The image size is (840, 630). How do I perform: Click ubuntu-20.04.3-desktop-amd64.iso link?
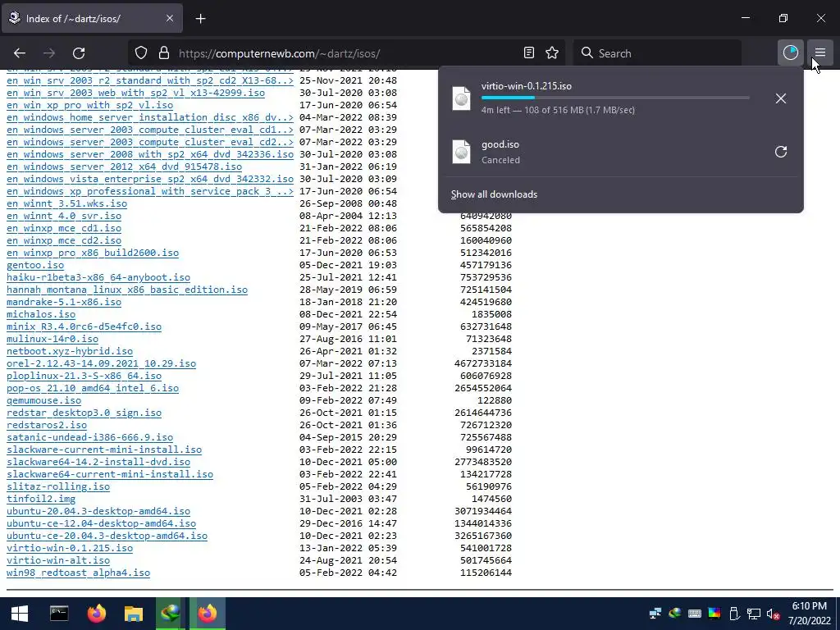(98, 512)
